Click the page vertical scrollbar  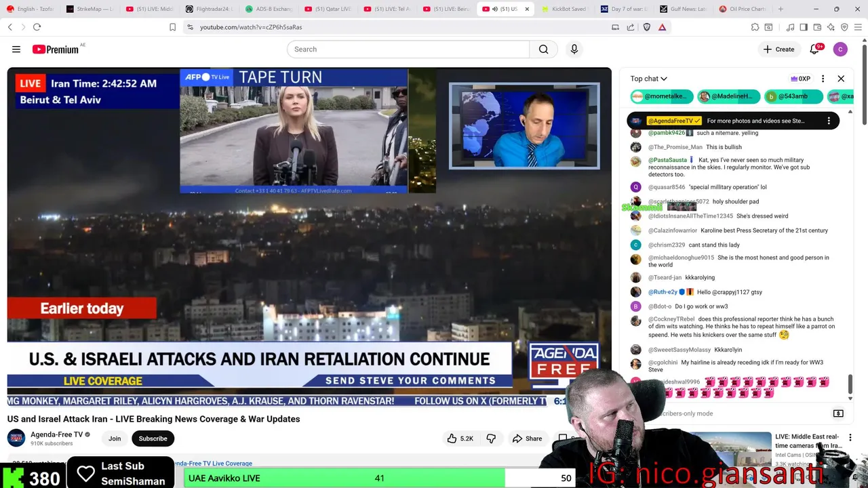point(864,84)
